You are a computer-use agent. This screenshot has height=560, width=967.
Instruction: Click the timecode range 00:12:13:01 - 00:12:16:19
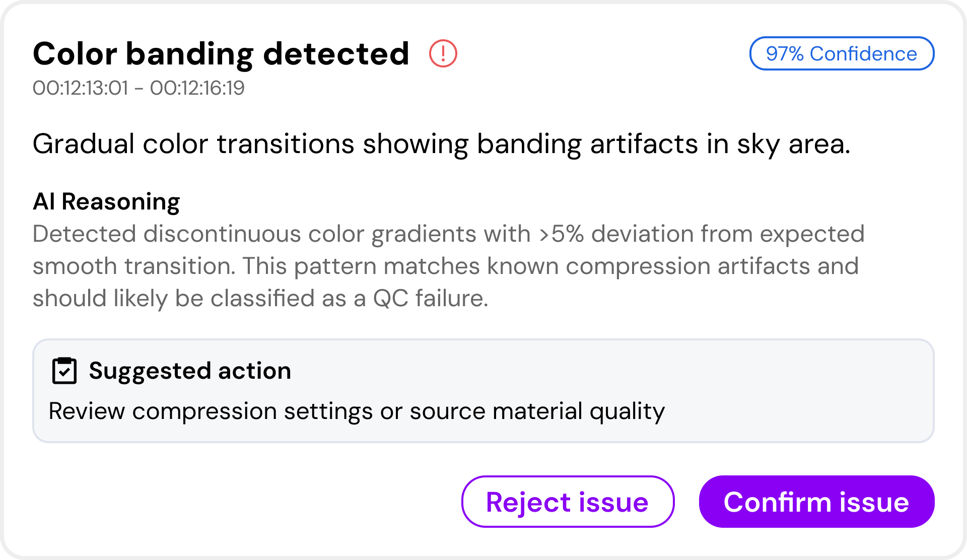pos(139,88)
